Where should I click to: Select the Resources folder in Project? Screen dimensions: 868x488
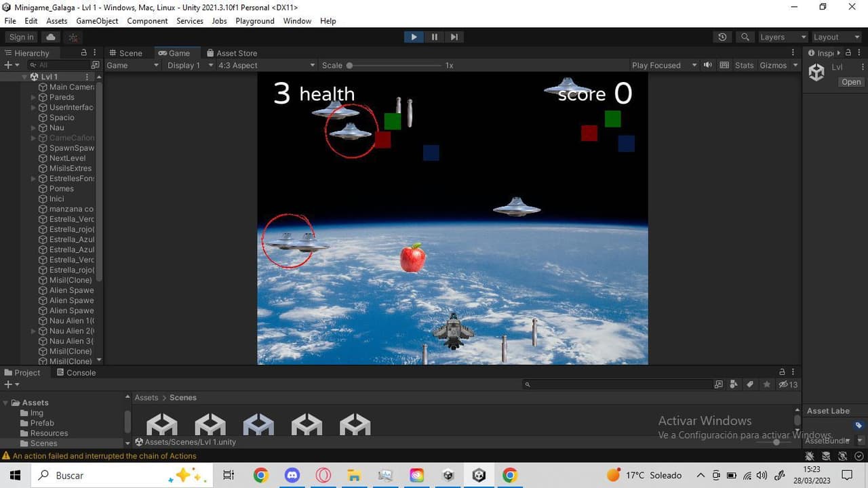click(x=49, y=433)
